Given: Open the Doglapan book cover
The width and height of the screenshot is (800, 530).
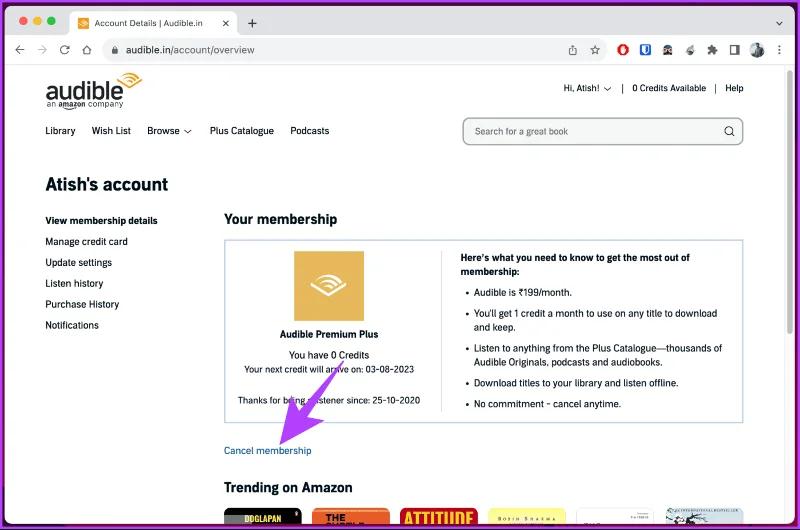Looking at the screenshot, I should (x=263, y=516).
